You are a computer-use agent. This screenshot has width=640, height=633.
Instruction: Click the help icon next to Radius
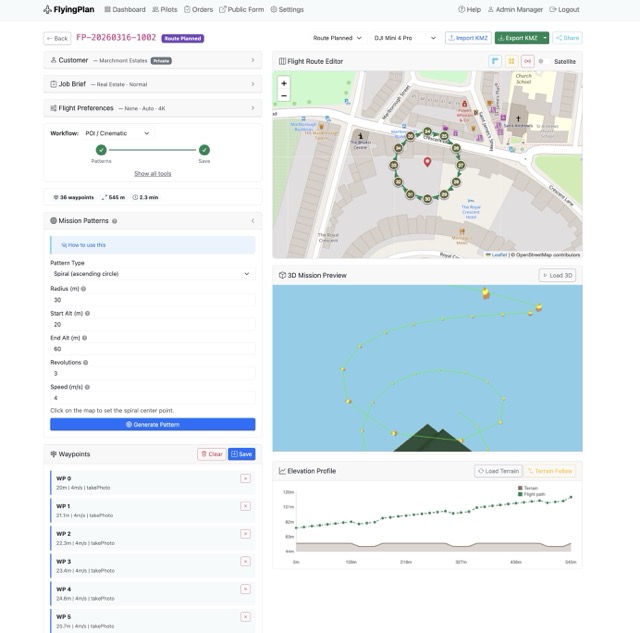click(x=83, y=288)
